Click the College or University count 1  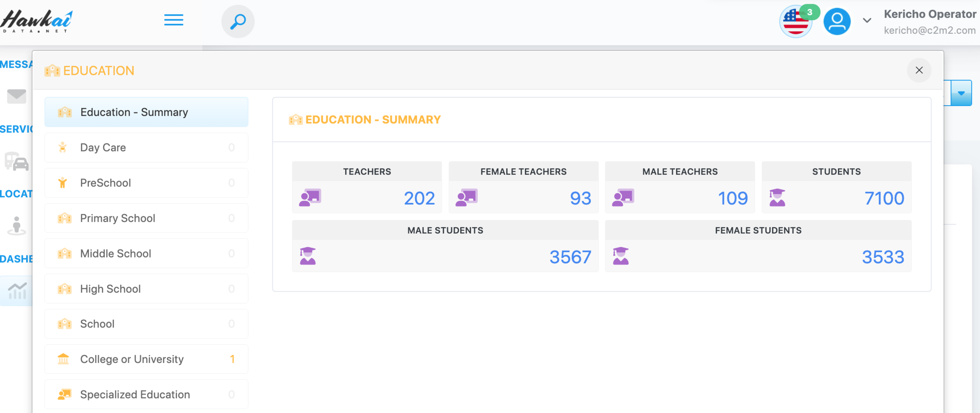coord(232,359)
